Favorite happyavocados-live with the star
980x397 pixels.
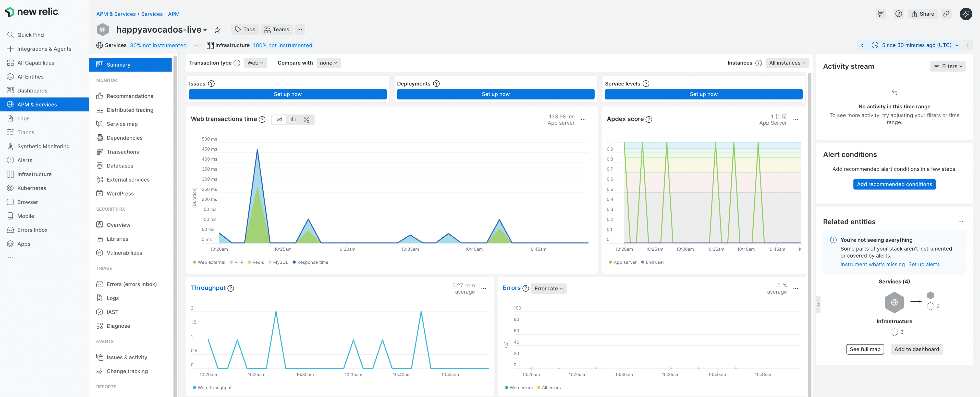(217, 30)
